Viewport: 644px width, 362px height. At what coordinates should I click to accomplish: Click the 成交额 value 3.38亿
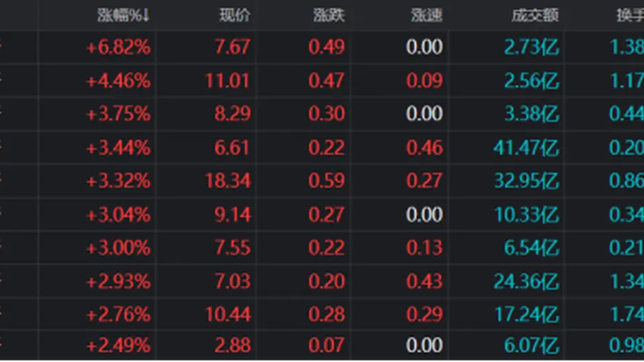[531, 113]
